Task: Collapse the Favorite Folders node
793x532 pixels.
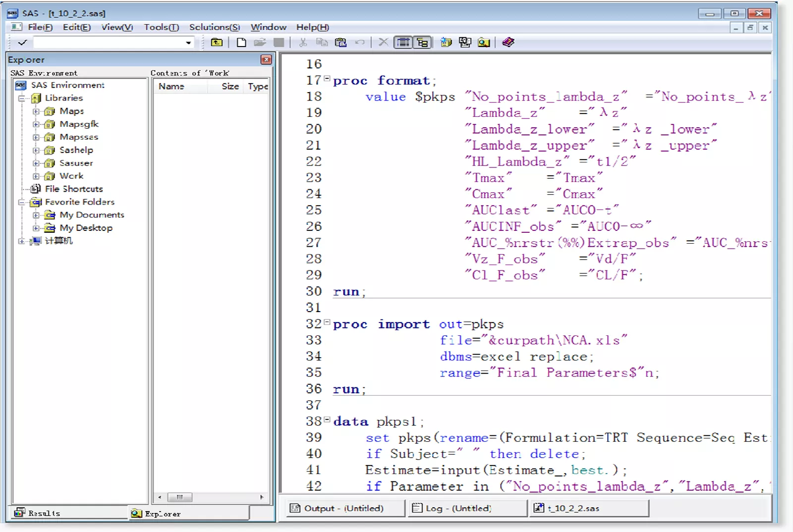Action: [x=22, y=202]
